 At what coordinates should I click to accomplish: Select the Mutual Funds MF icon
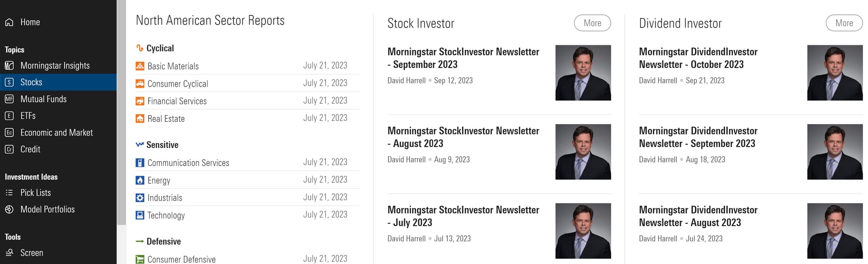pyautogui.click(x=9, y=99)
